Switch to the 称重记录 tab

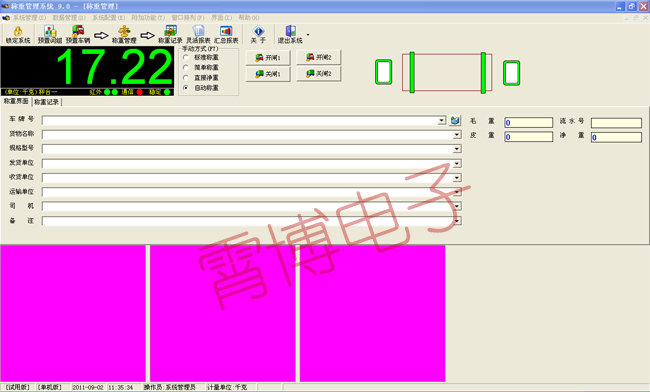pyautogui.click(x=46, y=102)
